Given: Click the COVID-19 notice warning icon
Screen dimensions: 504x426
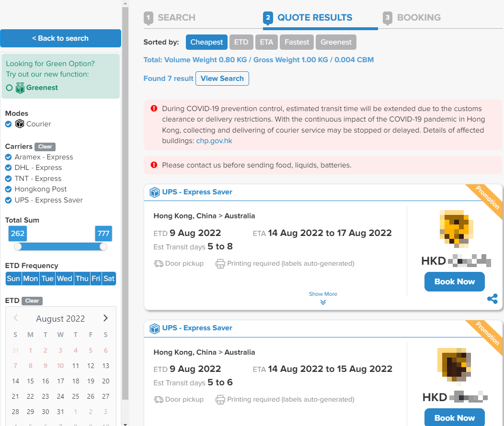Looking at the screenshot, I should pyautogui.click(x=154, y=109).
